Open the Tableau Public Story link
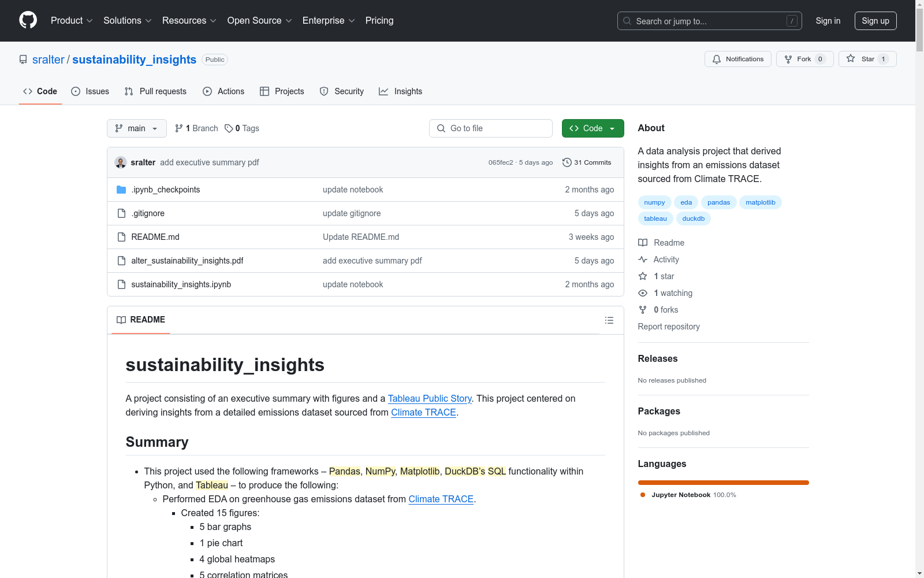This screenshot has width=924, height=578. pos(430,398)
